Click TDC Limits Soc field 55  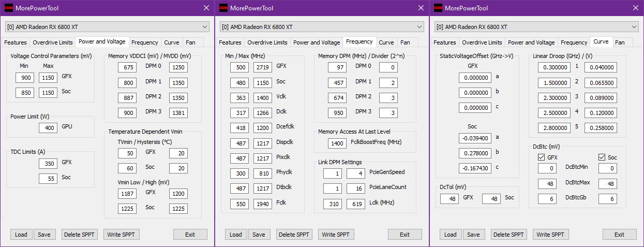click(48, 179)
